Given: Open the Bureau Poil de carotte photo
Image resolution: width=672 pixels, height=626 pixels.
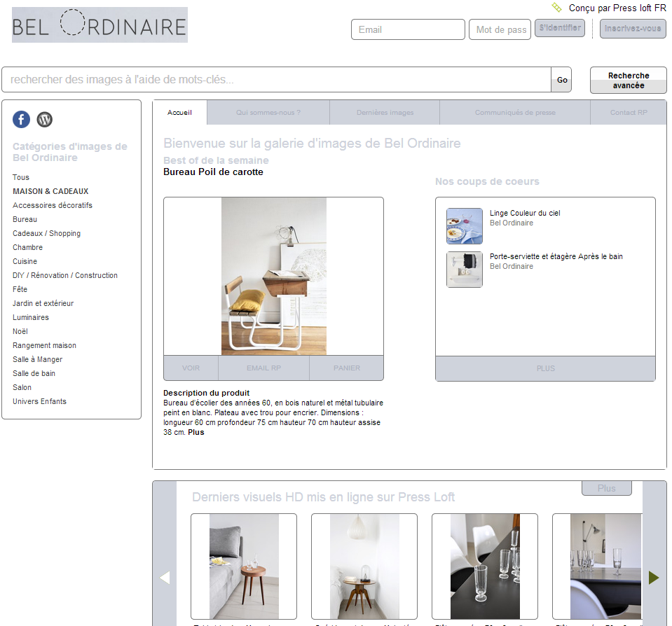Looking at the screenshot, I should pyautogui.click(x=274, y=276).
